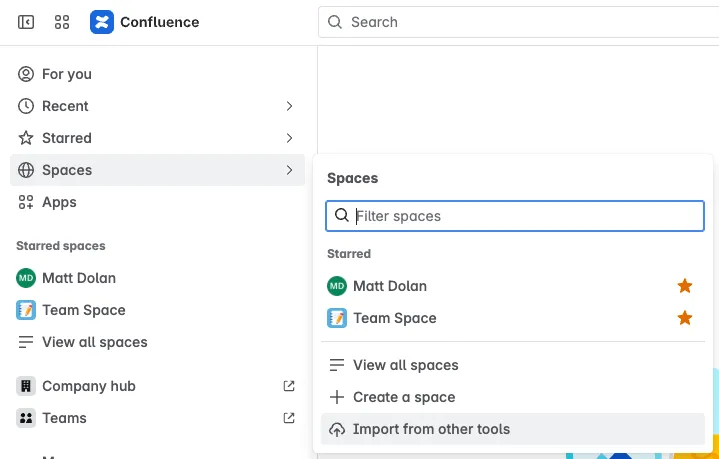Image resolution: width=719 pixels, height=459 pixels.
Task: Click the Company hub building icon
Action: (26, 386)
